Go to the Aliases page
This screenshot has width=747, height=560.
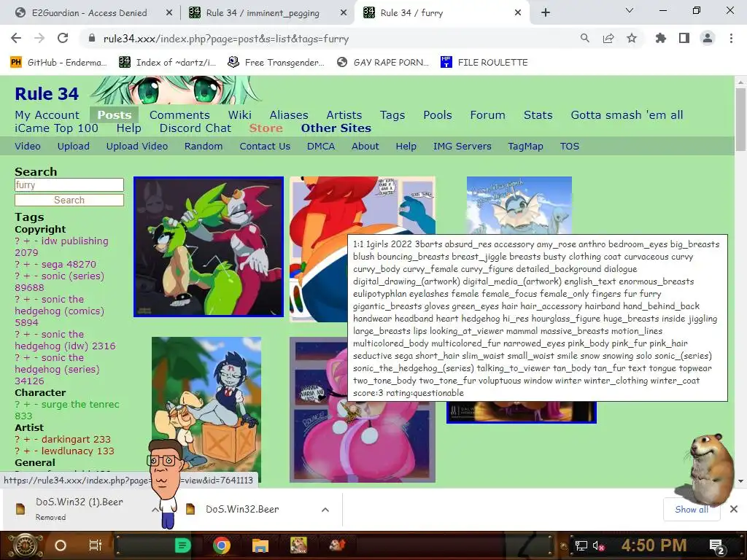[289, 114]
